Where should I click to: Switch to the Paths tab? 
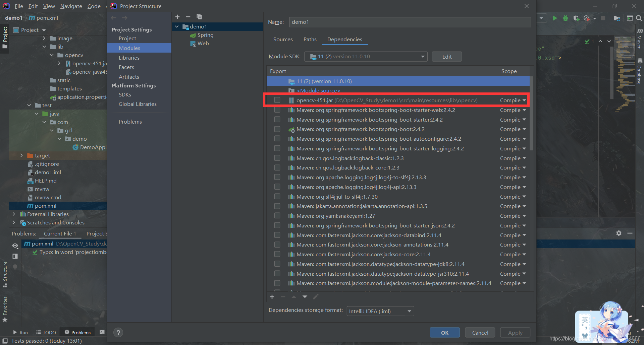pyautogui.click(x=310, y=39)
